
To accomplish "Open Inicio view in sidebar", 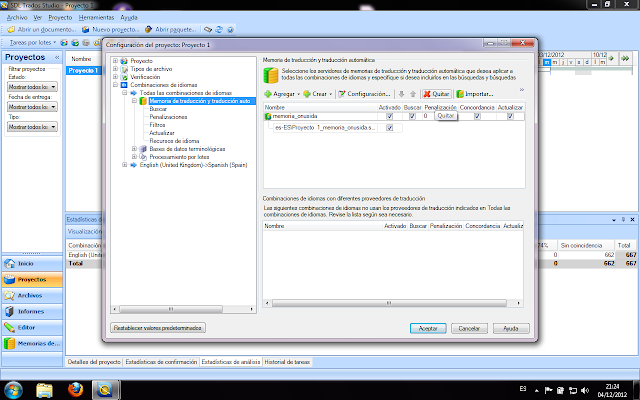I will (32, 264).
